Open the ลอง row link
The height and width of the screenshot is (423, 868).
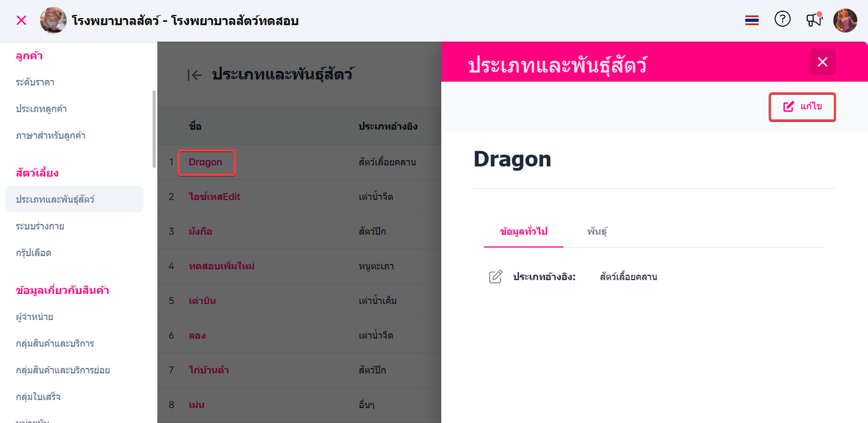coord(197,336)
